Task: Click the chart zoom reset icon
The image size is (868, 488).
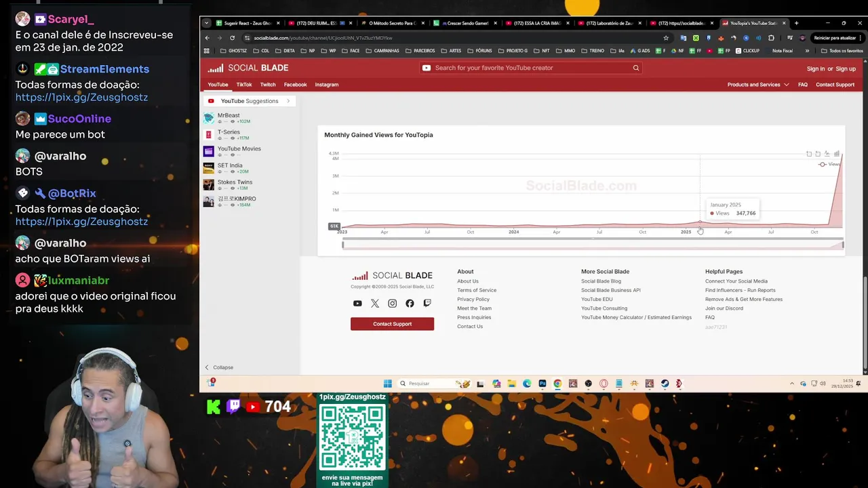Action: pos(818,154)
